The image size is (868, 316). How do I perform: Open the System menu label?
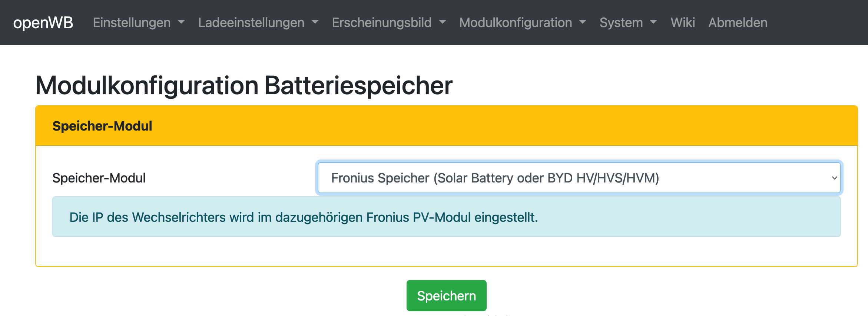click(621, 23)
